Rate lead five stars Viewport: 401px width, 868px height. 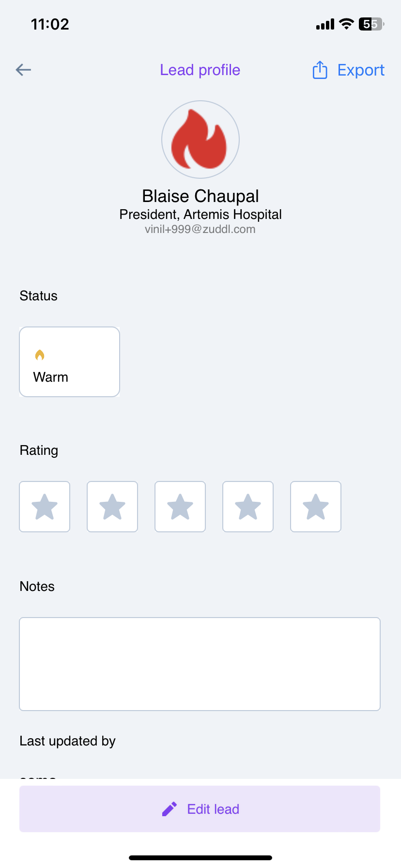(x=316, y=507)
